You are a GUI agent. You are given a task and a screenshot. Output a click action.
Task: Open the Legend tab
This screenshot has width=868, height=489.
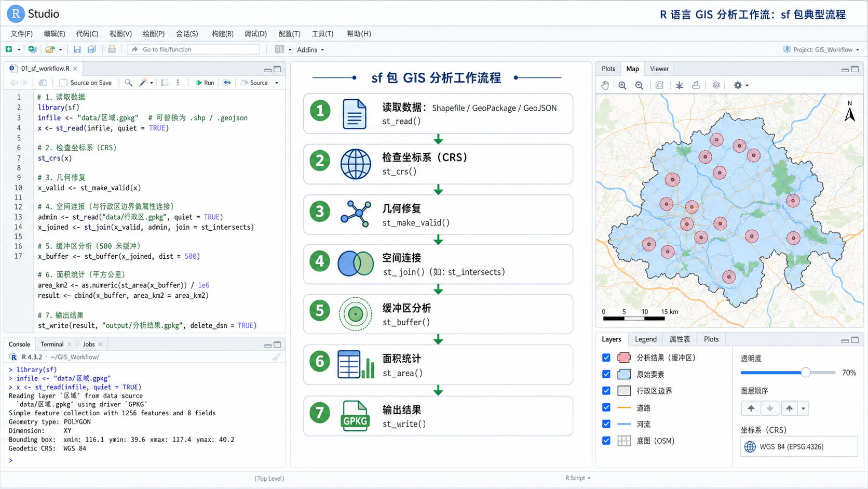[x=646, y=339]
